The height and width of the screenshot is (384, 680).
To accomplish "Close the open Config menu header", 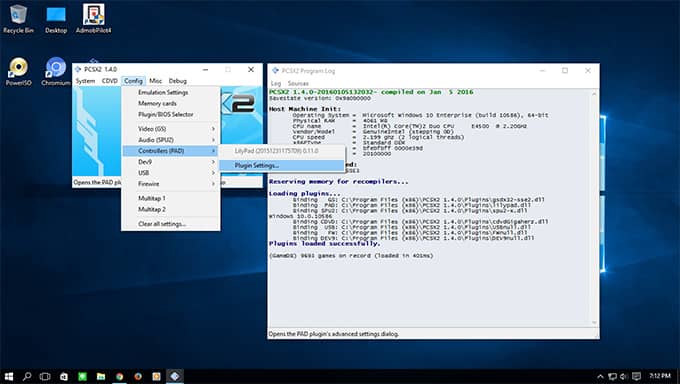I will click(x=133, y=81).
